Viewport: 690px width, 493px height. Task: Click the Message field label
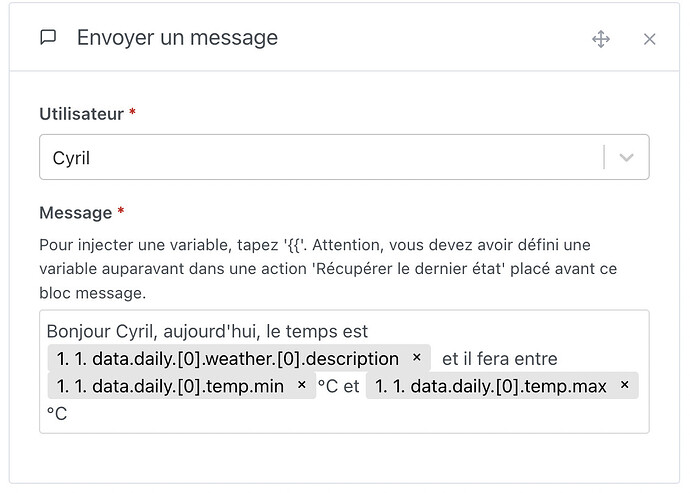[x=75, y=212]
